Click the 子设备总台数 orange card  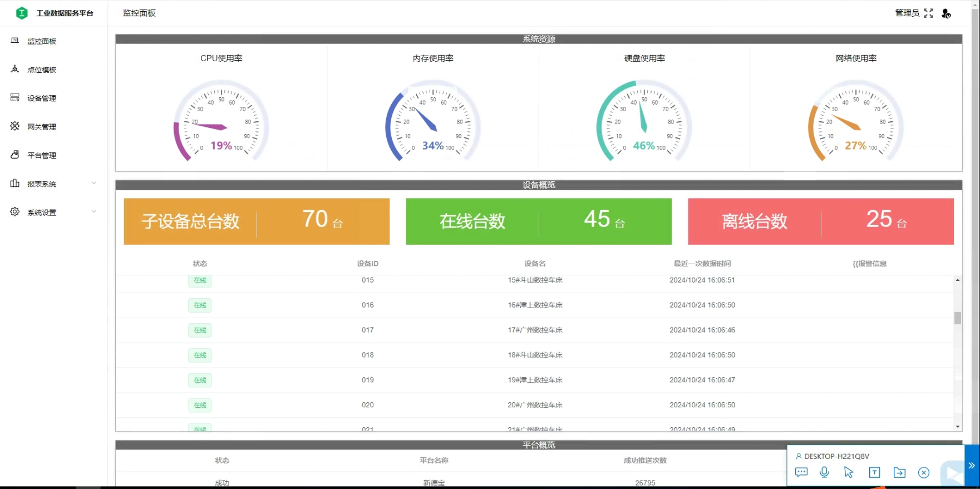pyautogui.click(x=257, y=221)
